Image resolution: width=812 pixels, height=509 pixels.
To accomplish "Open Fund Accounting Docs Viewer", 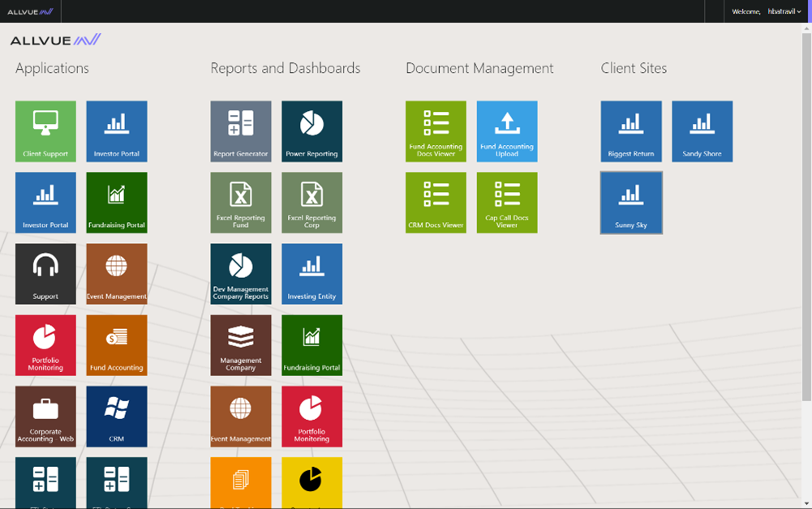I will pos(436,131).
